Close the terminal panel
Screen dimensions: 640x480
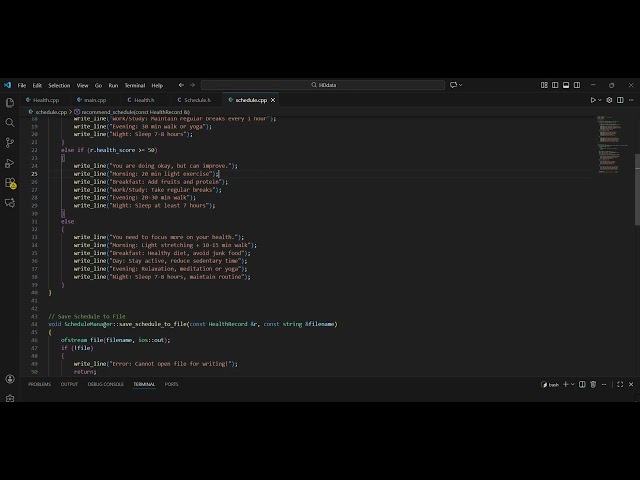[631, 384]
